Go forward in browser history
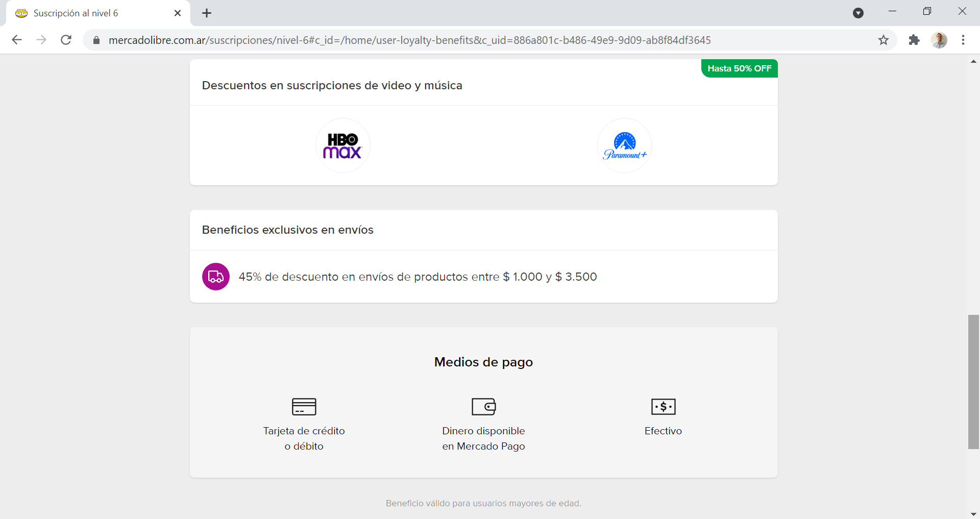Viewport: 980px width, 519px height. pyautogui.click(x=41, y=40)
